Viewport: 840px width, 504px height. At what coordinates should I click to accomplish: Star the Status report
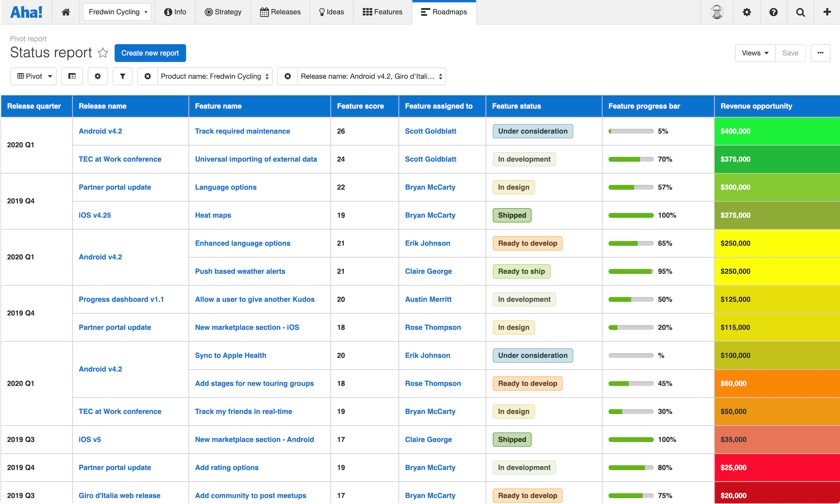[x=103, y=53]
